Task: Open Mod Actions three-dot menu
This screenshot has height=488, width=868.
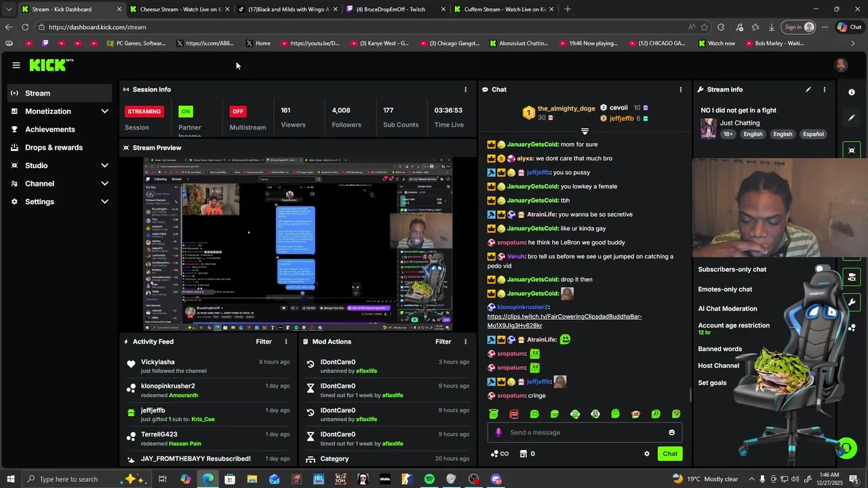Action: [466, 342]
